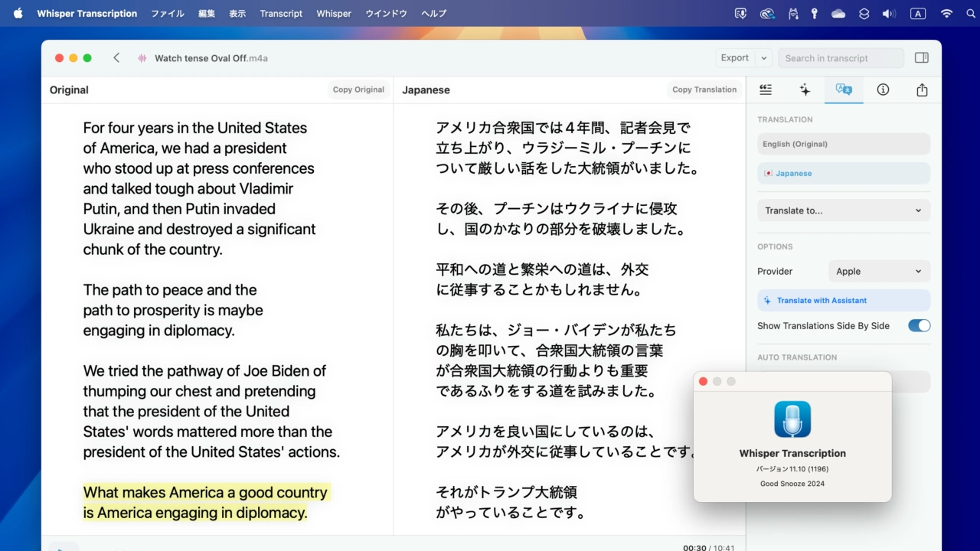Click the Copy Original button
Image resolution: width=980 pixels, height=551 pixels.
[x=358, y=90]
